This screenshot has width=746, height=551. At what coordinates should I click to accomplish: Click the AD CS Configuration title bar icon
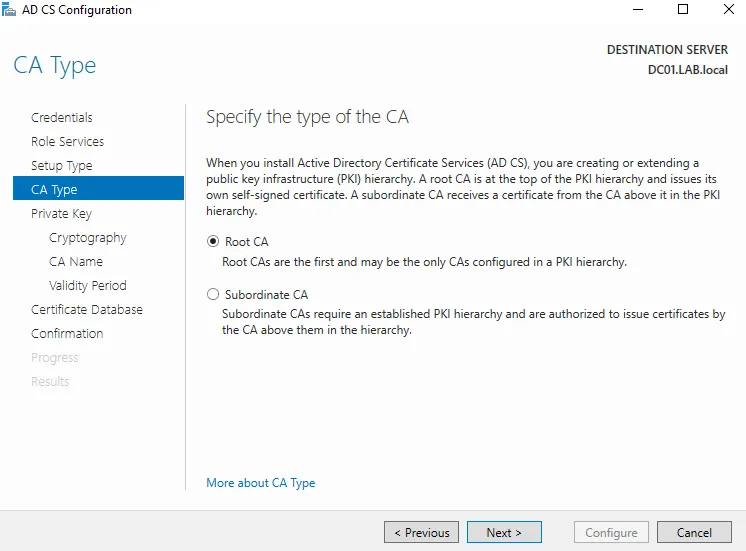tap(9, 9)
